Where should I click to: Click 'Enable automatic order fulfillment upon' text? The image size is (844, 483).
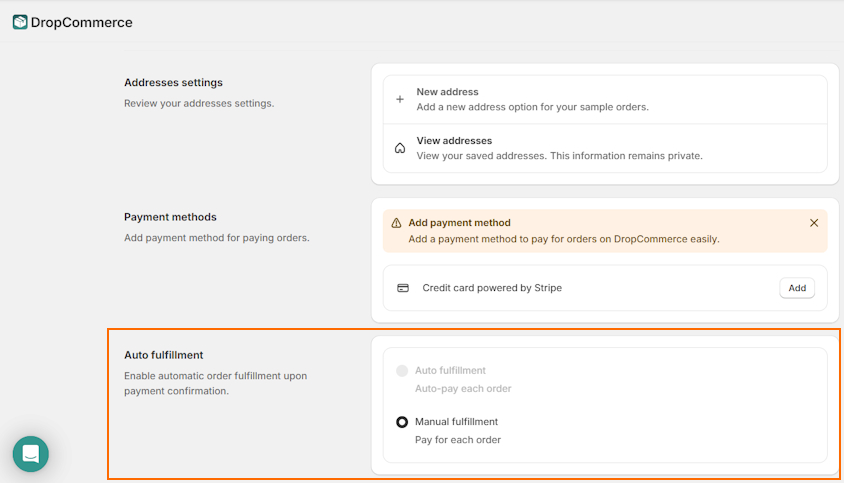coord(216,376)
